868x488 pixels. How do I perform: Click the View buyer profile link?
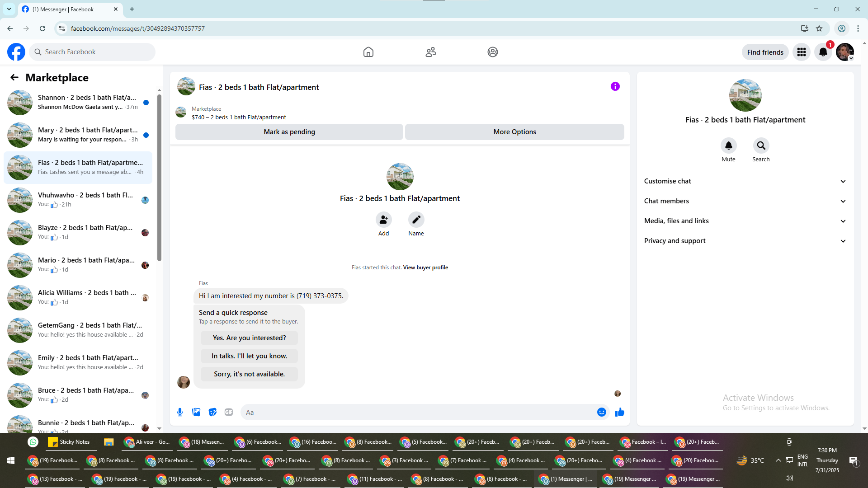[425, 267]
